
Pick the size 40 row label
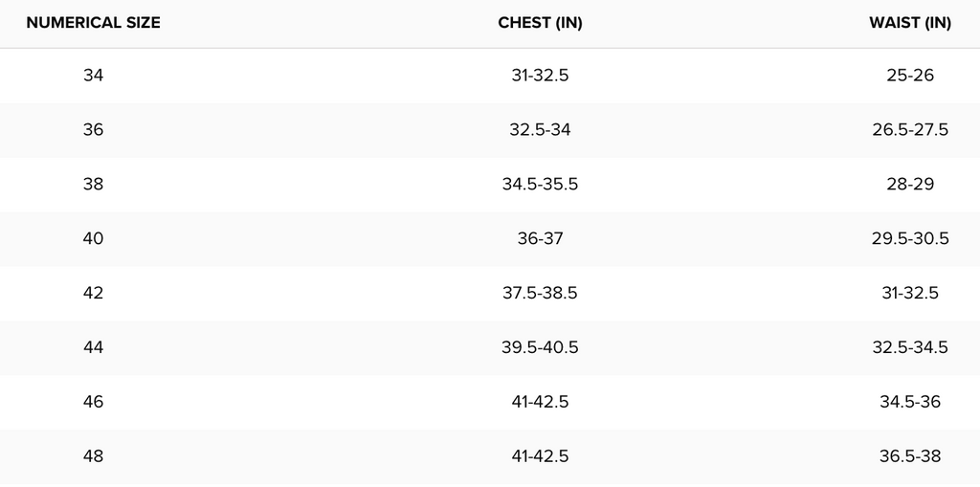point(93,239)
